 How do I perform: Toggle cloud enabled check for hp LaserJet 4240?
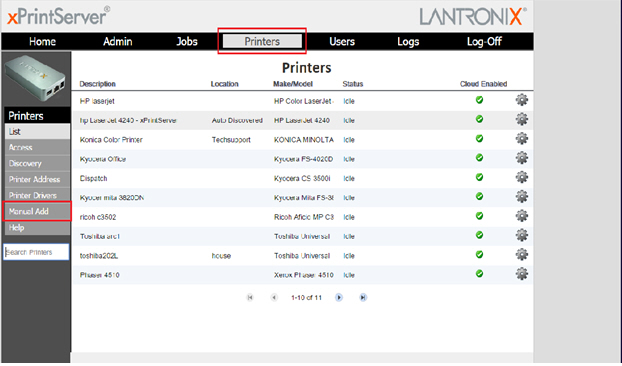point(480,119)
